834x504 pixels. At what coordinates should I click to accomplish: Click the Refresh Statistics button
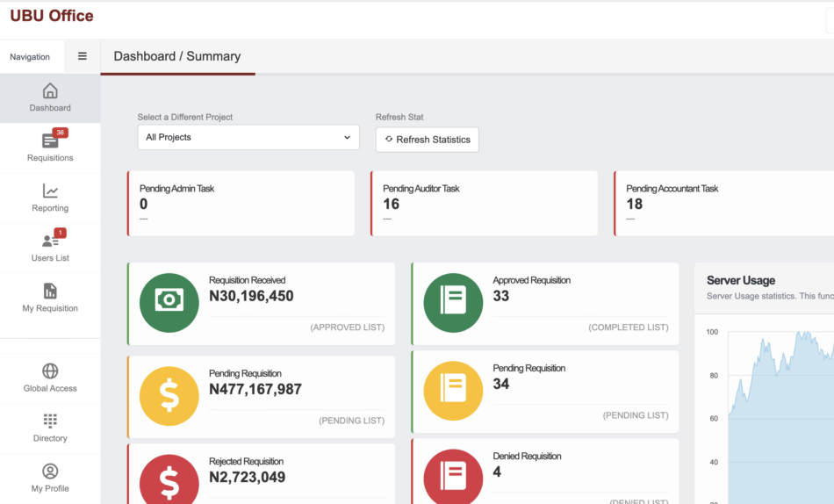(428, 140)
